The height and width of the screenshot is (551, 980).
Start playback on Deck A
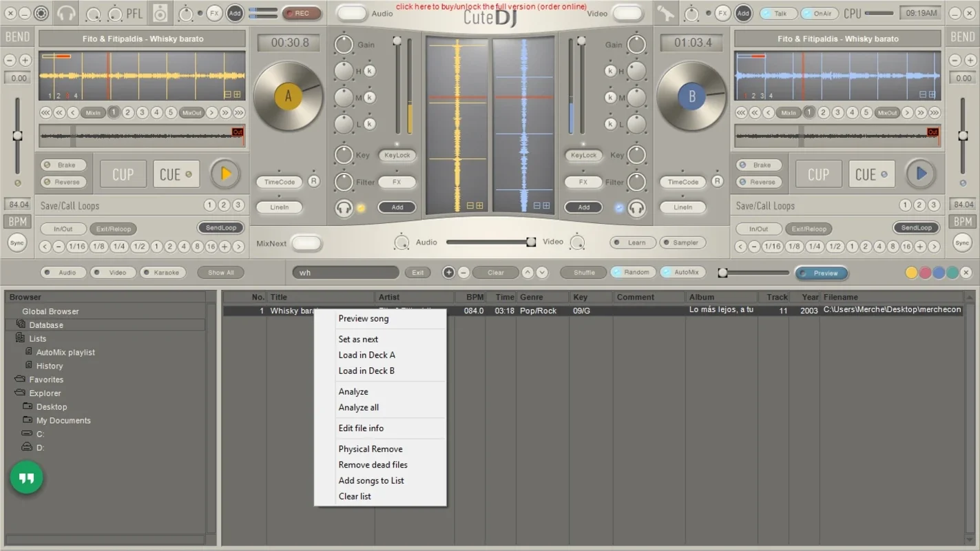pos(225,174)
